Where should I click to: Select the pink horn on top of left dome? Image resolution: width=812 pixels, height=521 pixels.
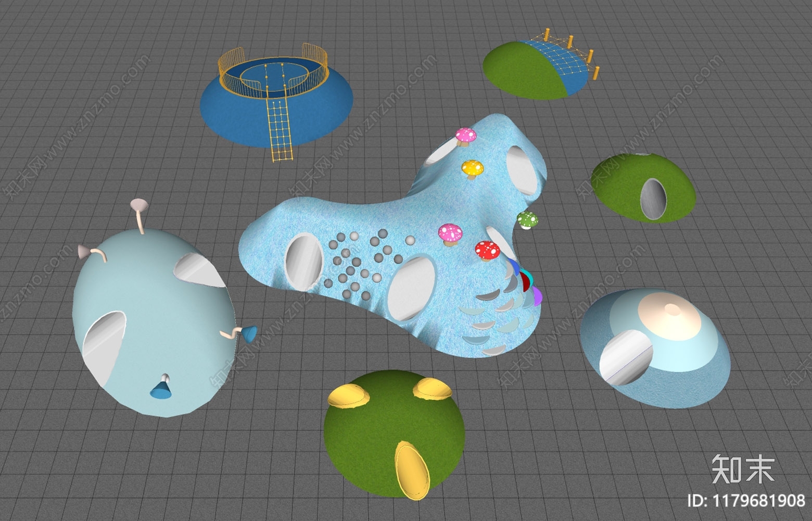coord(139,216)
